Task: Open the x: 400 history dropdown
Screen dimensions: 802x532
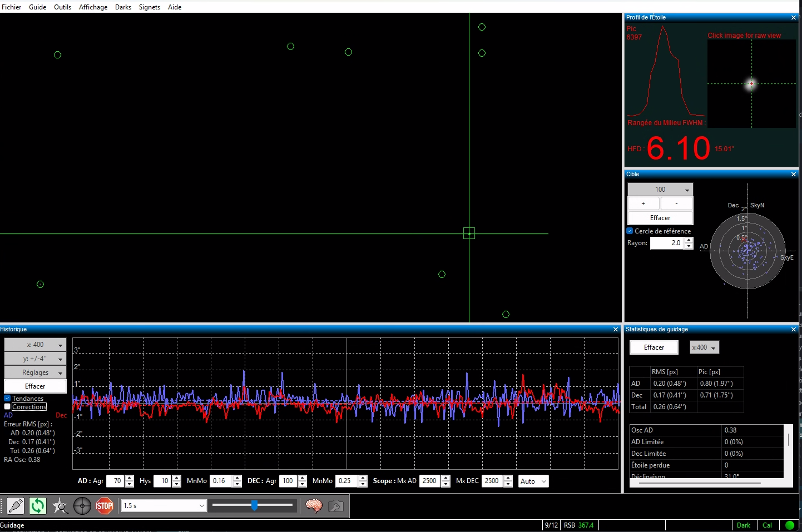Action: (35, 345)
